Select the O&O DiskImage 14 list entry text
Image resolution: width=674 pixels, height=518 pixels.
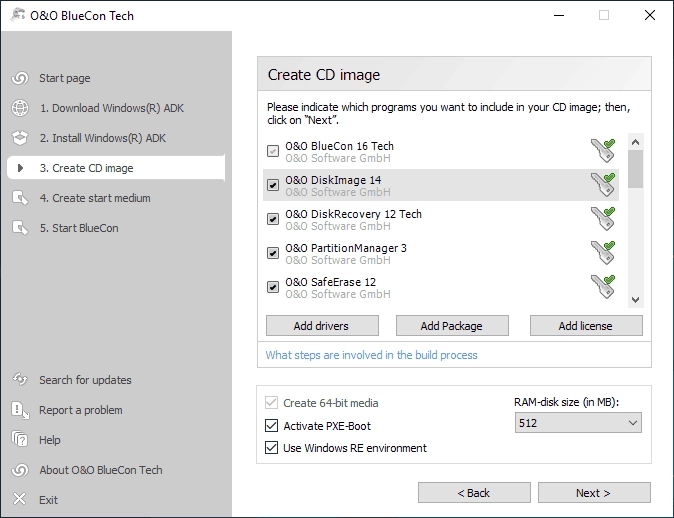[x=333, y=180]
